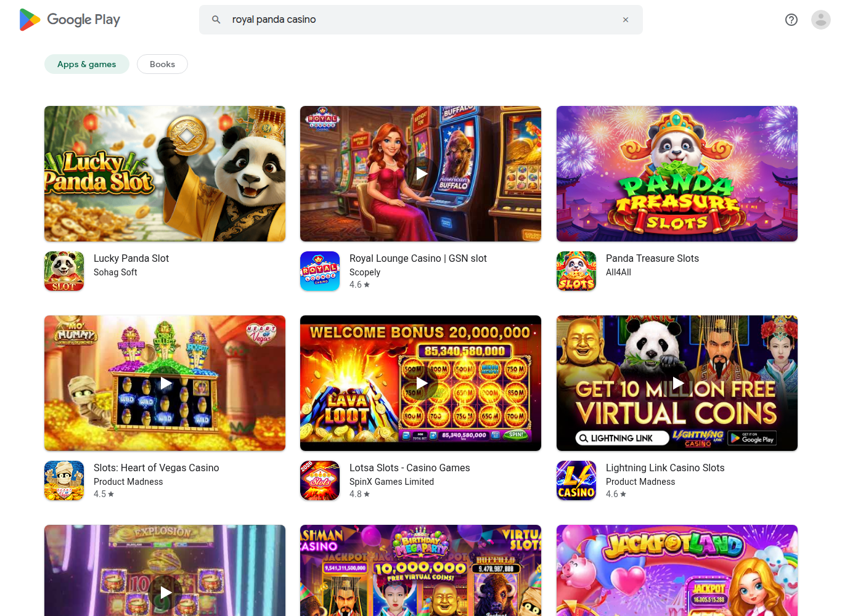Click the 4.6 rating under Scopely
Image resolution: width=842 pixels, height=616 pixels.
click(359, 285)
